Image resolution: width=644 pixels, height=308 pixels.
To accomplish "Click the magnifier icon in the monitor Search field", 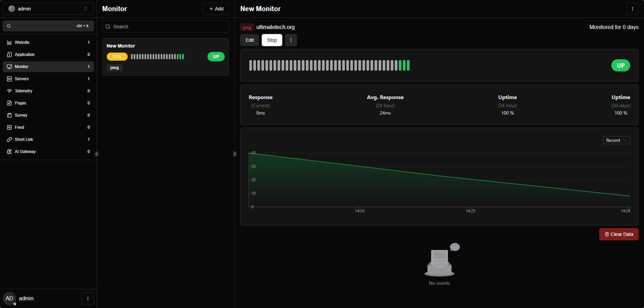I will coord(108,27).
